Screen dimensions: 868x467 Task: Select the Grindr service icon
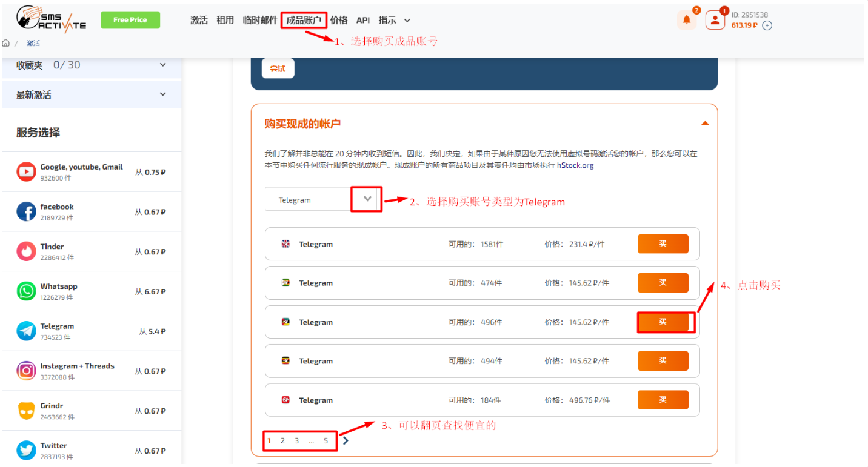coord(26,411)
